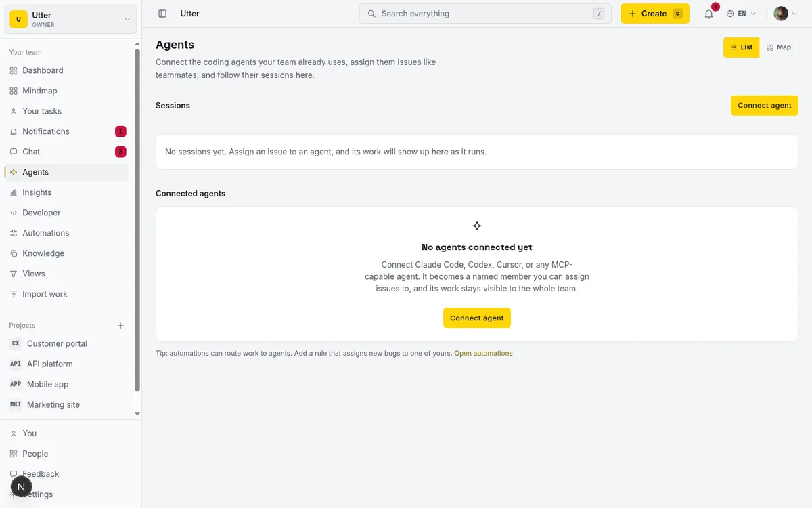
Task: Click the Dashboard grid icon
Action: (x=14, y=70)
